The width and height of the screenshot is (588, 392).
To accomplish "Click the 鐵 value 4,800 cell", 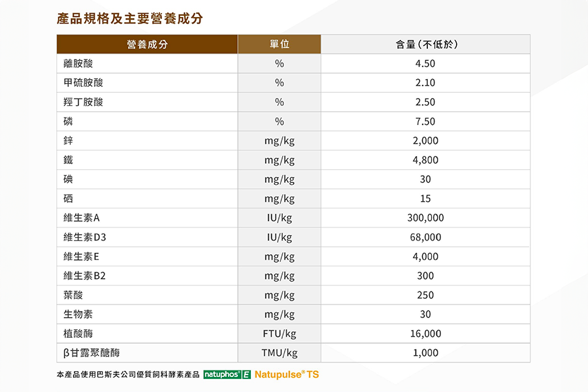I will [425, 160].
